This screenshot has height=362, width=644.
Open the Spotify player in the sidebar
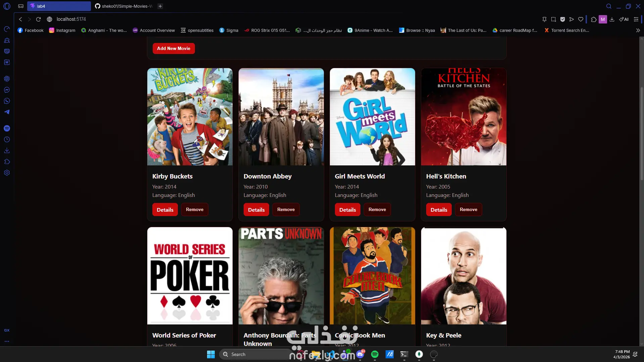pos(7,128)
